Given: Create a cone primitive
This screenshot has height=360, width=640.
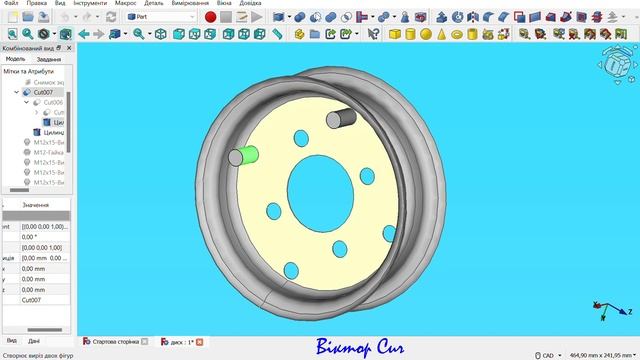Looking at the screenshot, I should tap(441, 34).
